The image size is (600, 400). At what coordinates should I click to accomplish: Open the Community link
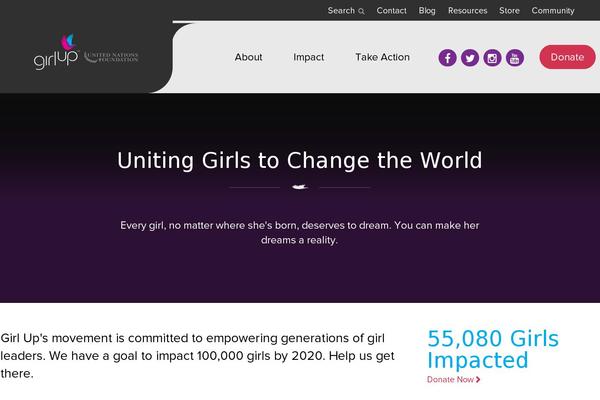pos(553,11)
